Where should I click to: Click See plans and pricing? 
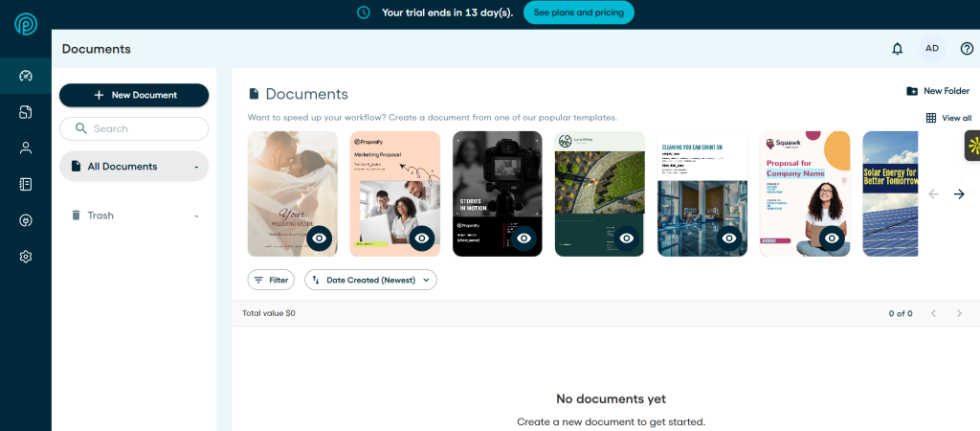(579, 12)
